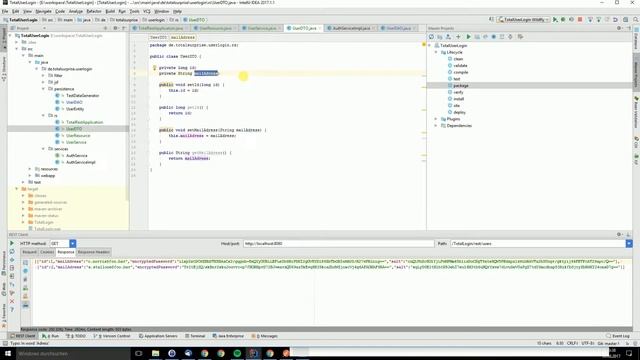This screenshot has width=640, height=360.
Task: Select the package lifecycle goal
Action: pos(460,86)
